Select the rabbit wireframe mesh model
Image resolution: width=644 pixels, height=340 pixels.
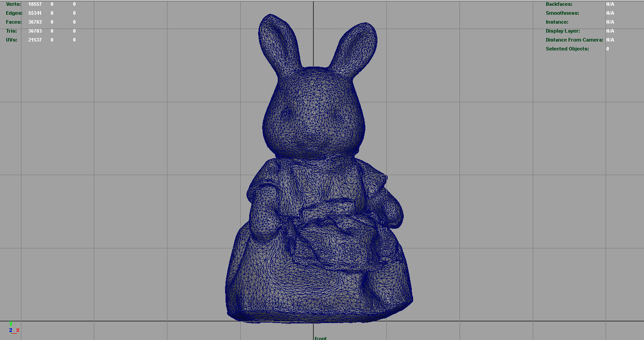(x=319, y=168)
